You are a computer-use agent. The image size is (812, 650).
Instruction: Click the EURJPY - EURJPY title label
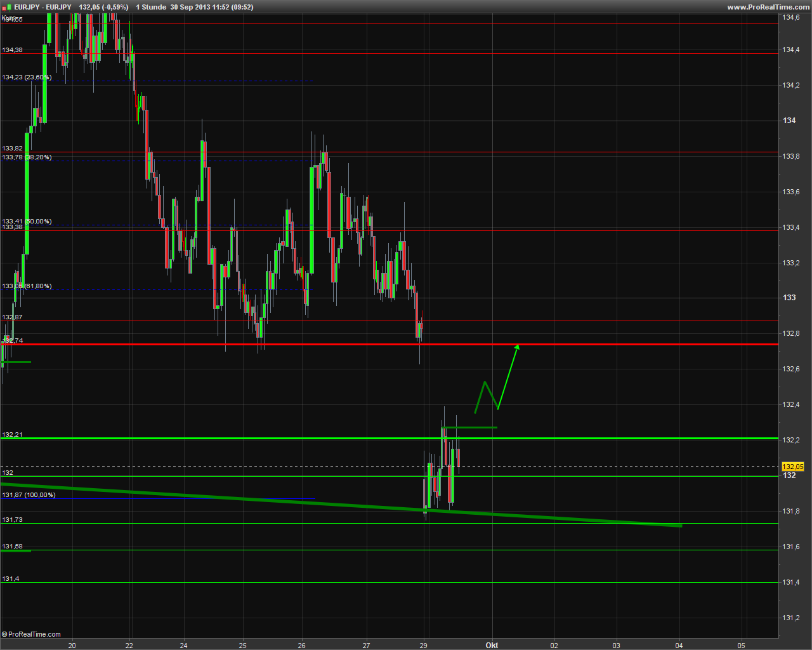(43, 7)
